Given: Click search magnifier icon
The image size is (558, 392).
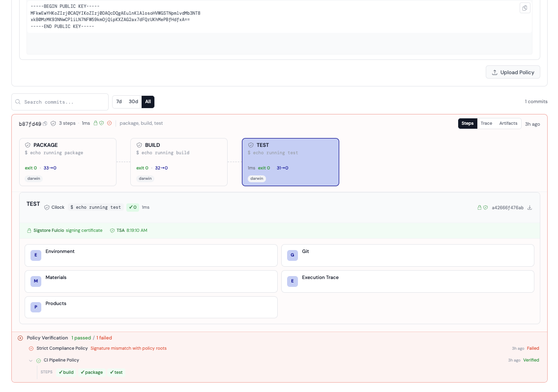Looking at the screenshot, I should point(18,102).
